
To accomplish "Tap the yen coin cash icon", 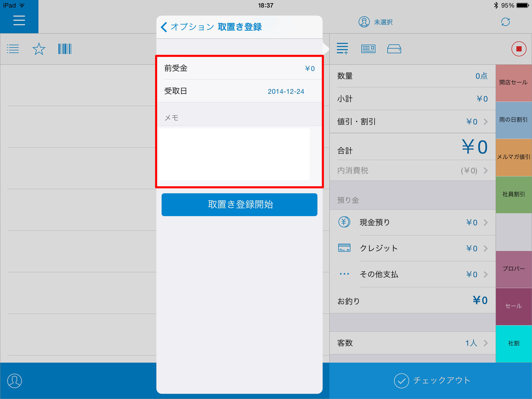I will tap(344, 222).
